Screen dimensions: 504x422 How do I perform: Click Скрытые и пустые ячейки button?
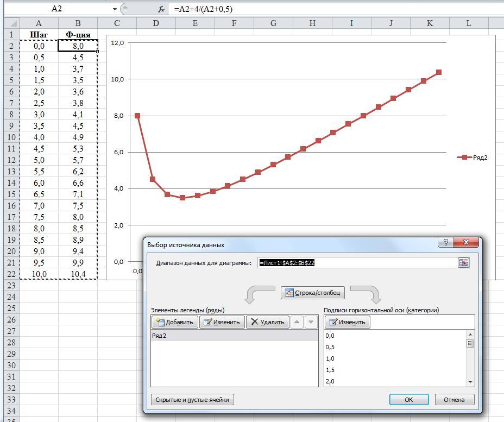(192, 400)
